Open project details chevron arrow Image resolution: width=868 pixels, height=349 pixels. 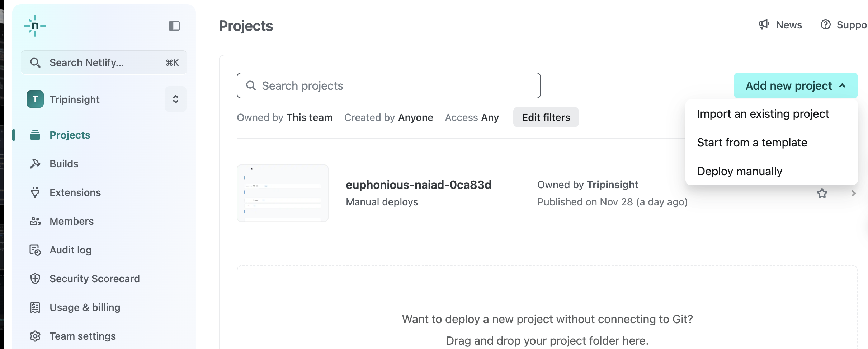(853, 194)
